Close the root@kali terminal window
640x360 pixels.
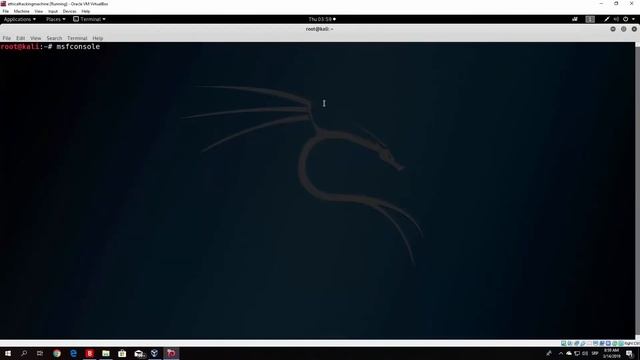[634, 29]
